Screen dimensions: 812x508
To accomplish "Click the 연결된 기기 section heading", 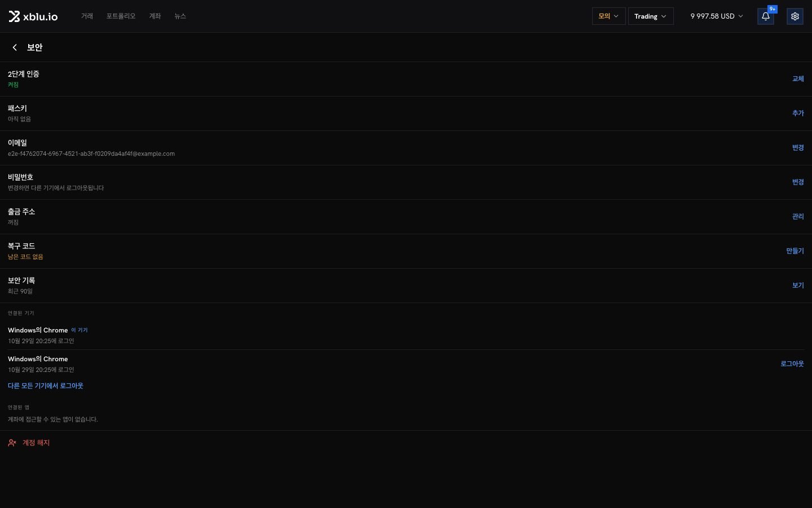I will coord(21,313).
